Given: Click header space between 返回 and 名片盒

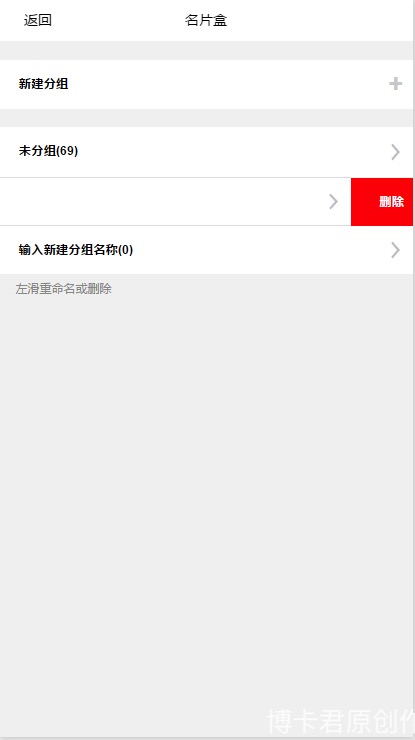Looking at the screenshot, I should pos(118,20).
